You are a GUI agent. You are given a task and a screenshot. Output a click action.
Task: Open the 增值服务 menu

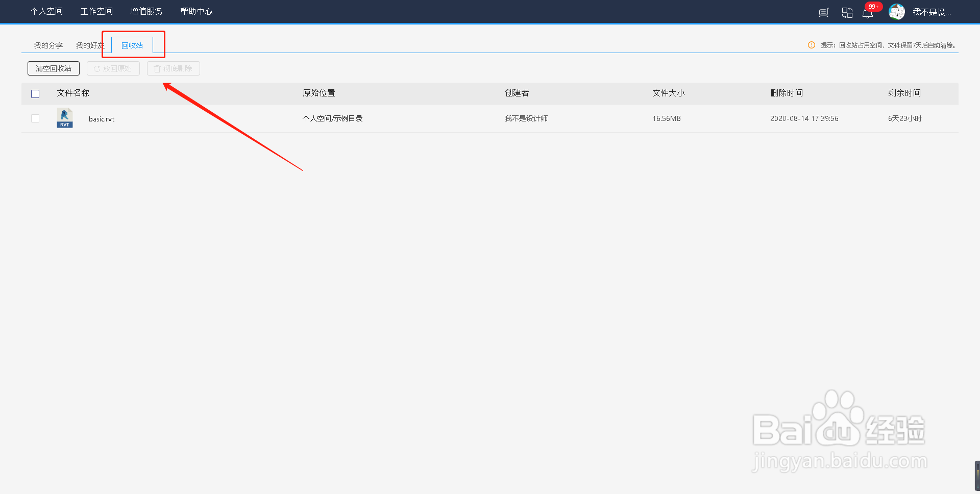[x=146, y=11]
